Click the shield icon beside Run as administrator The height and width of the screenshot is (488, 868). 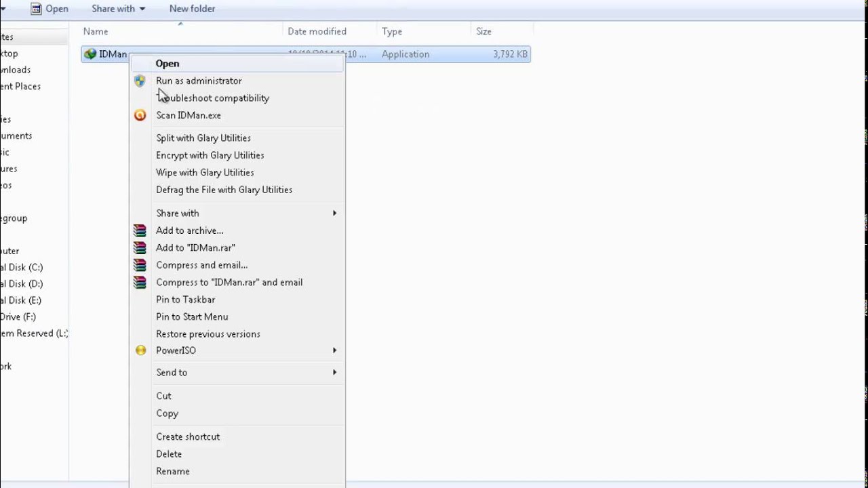pyautogui.click(x=140, y=81)
